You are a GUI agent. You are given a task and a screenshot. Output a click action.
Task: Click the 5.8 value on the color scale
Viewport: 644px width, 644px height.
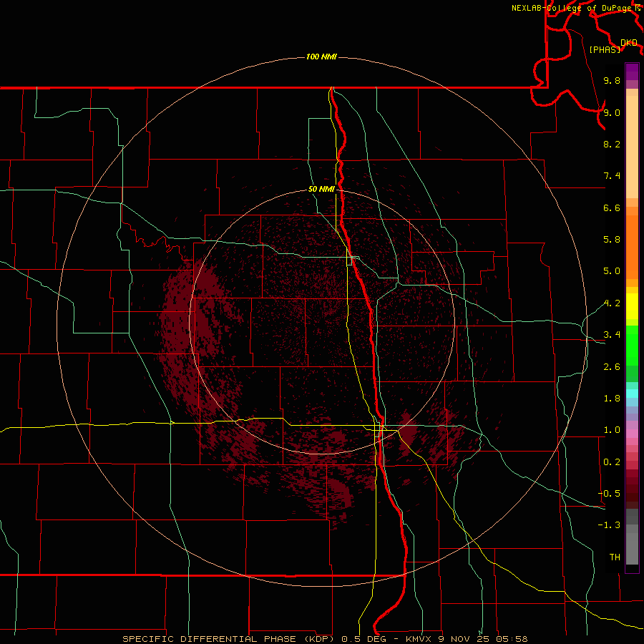tap(612, 240)
